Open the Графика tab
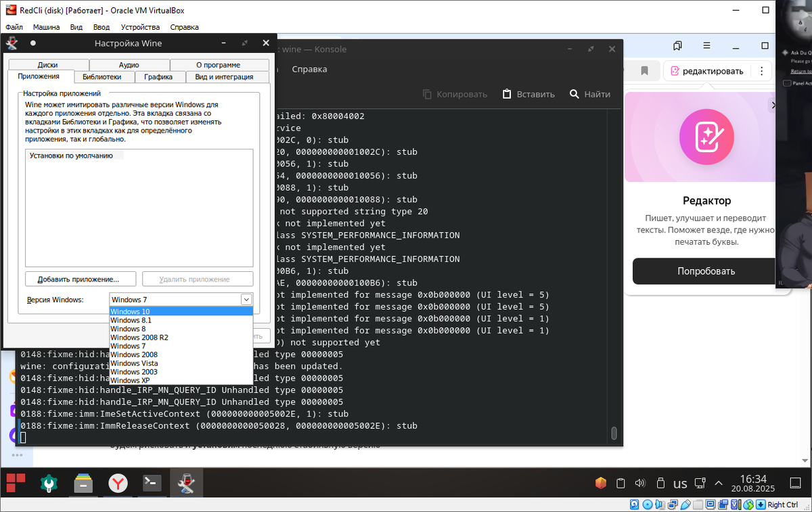Screen dimensions: 812x512 (158, 77)
